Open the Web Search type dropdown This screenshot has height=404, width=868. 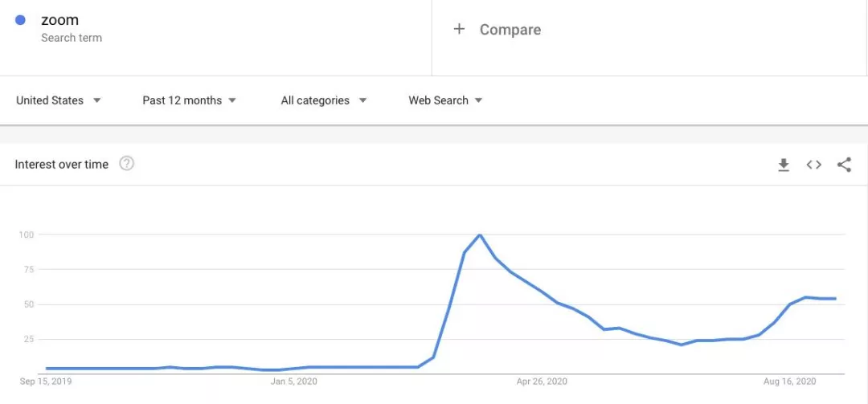pyautogui.click(x=445, y=100)
